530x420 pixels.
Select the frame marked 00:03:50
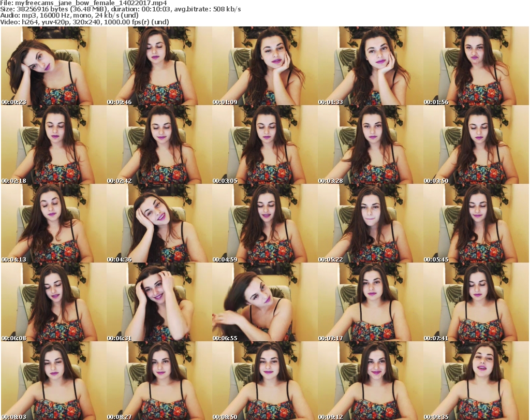pyautogui.click(x=476, y=144)
